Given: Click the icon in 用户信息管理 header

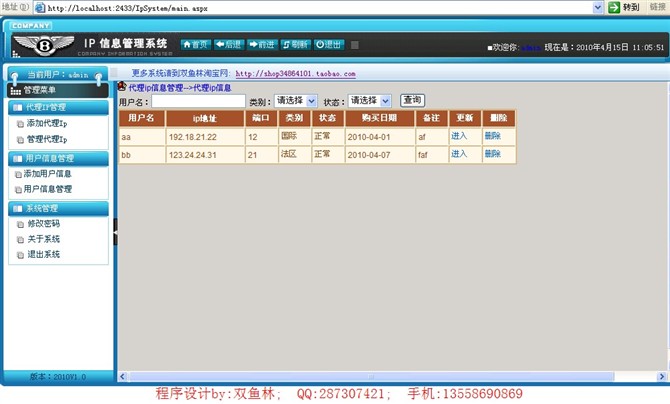Looking at the screenshot, I should (x=18, y=159).
